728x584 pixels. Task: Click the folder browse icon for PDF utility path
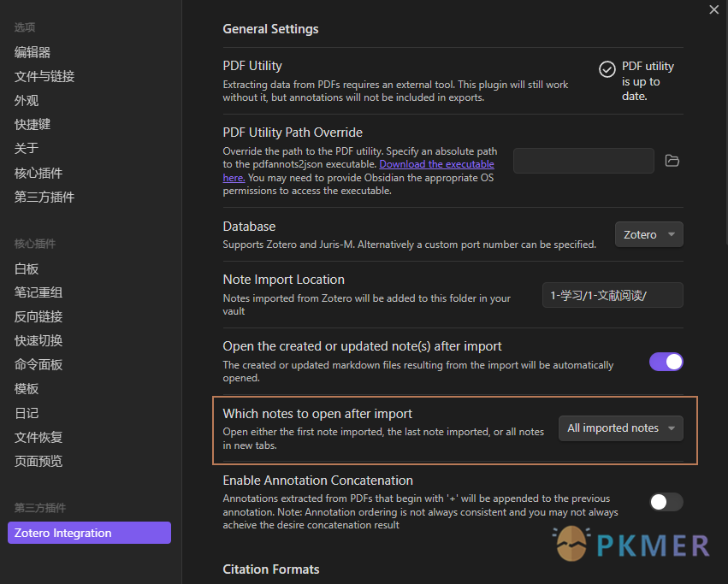pyautogui.click(x=672, y=161)
